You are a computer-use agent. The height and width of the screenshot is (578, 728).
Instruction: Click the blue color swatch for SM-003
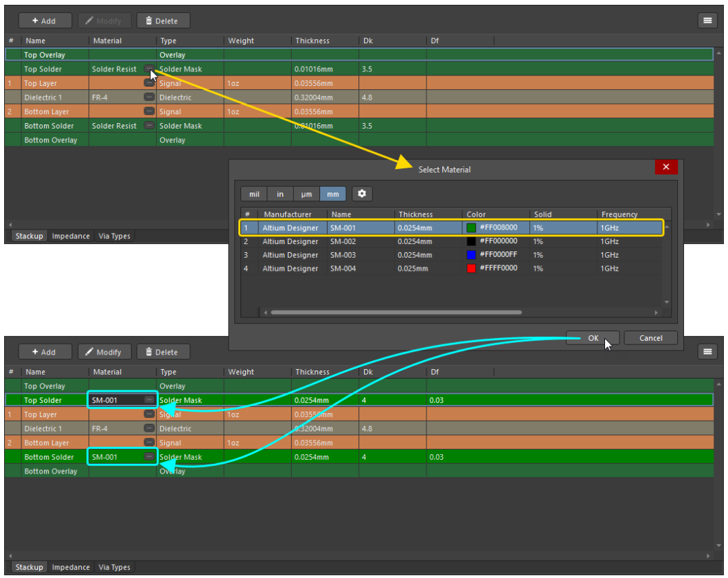pos(471,255)
